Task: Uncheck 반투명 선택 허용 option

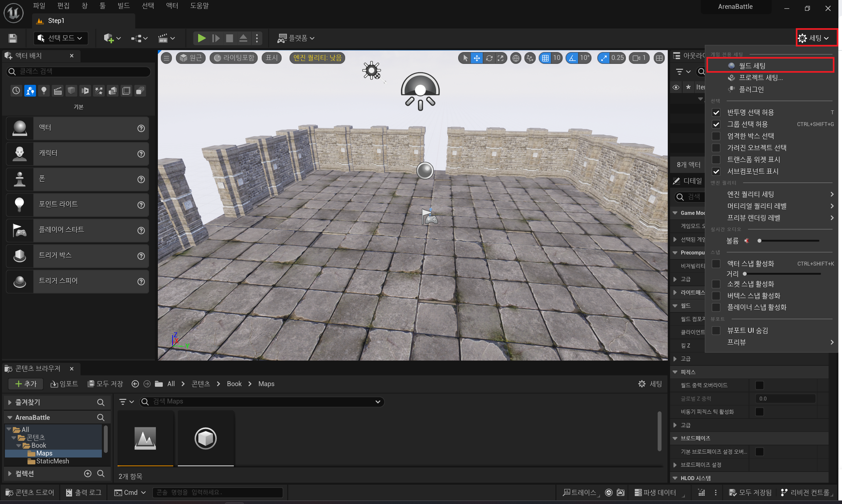Action: [x=716, y=112]
